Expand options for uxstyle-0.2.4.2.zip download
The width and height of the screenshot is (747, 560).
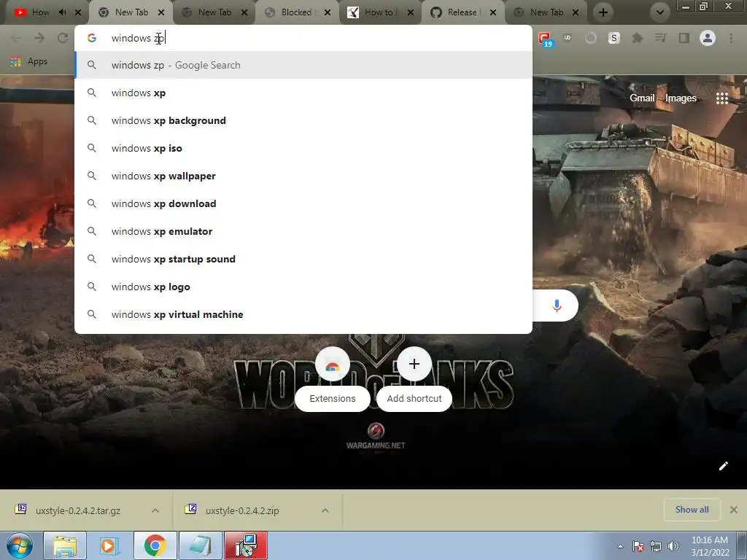(x=325, y=510)
